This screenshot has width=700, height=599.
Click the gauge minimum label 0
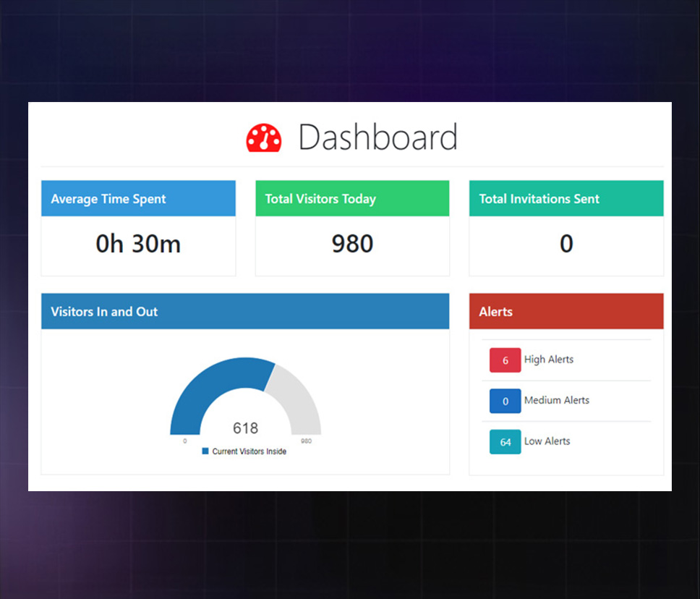pyautogui.click(x=185, y=441)
